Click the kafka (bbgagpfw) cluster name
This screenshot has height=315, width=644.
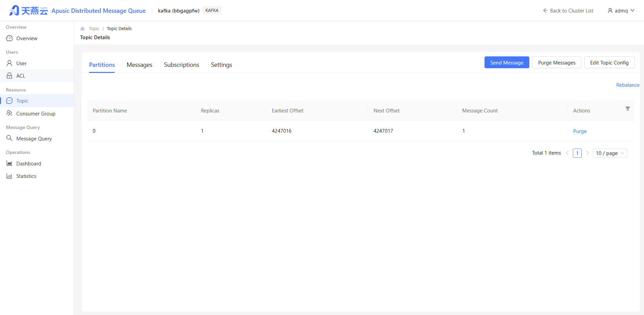click(179, 11)
